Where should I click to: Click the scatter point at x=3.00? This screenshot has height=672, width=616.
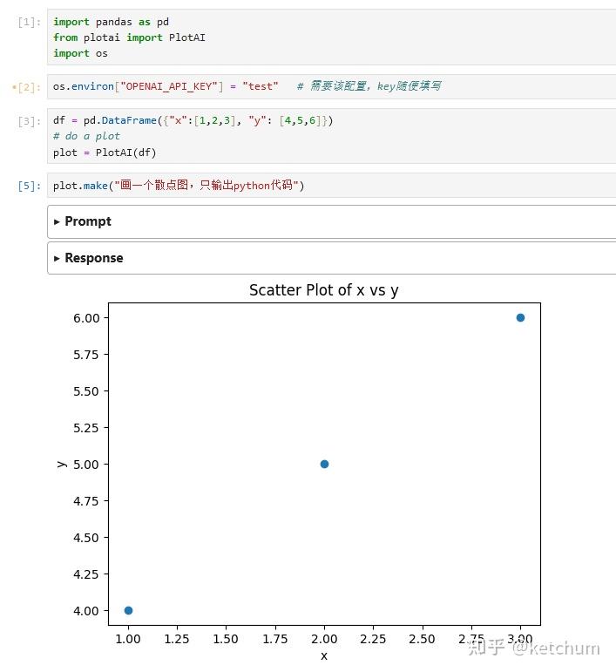pyautogui.click(x=520, y=317)
